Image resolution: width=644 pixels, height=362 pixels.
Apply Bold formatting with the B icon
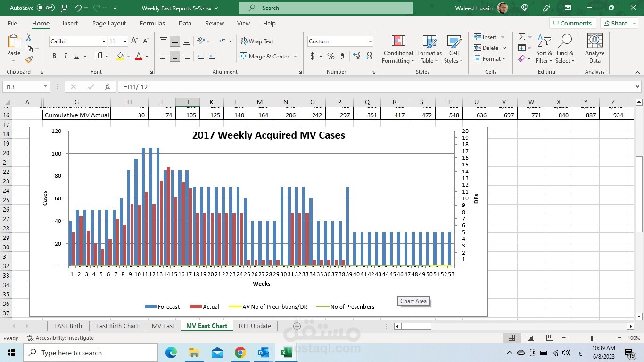point(54,56)
